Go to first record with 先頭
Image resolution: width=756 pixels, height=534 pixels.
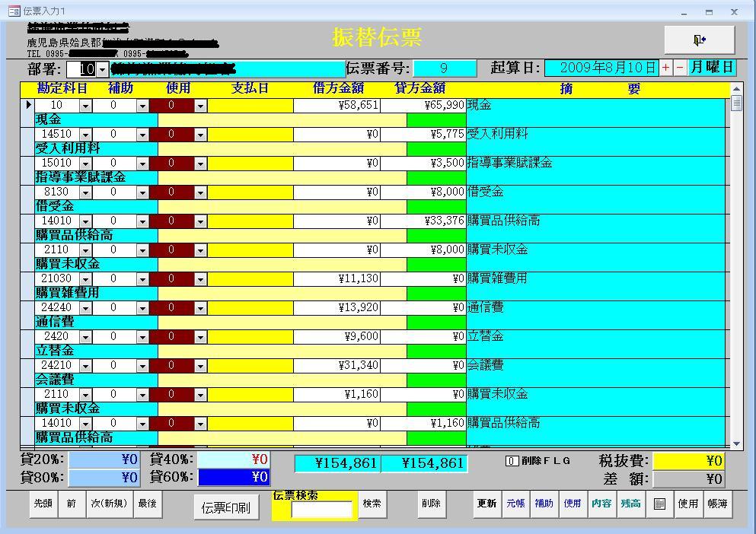click(x=43, y=504)
